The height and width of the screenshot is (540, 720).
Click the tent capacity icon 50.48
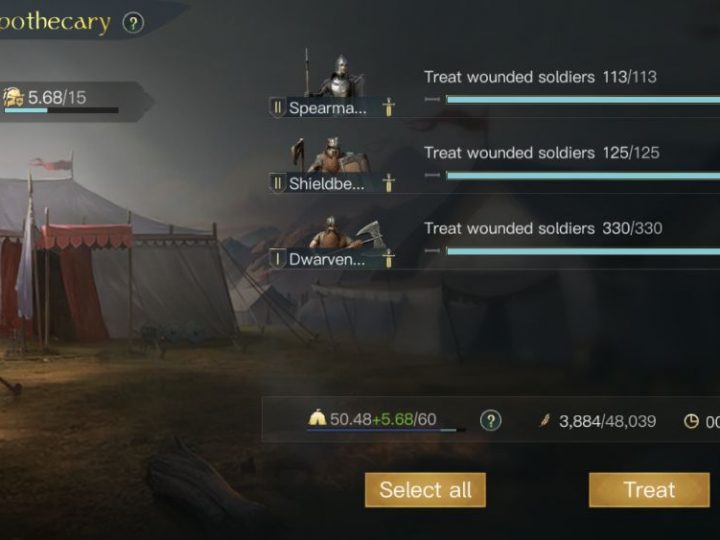tap(317, 418)
